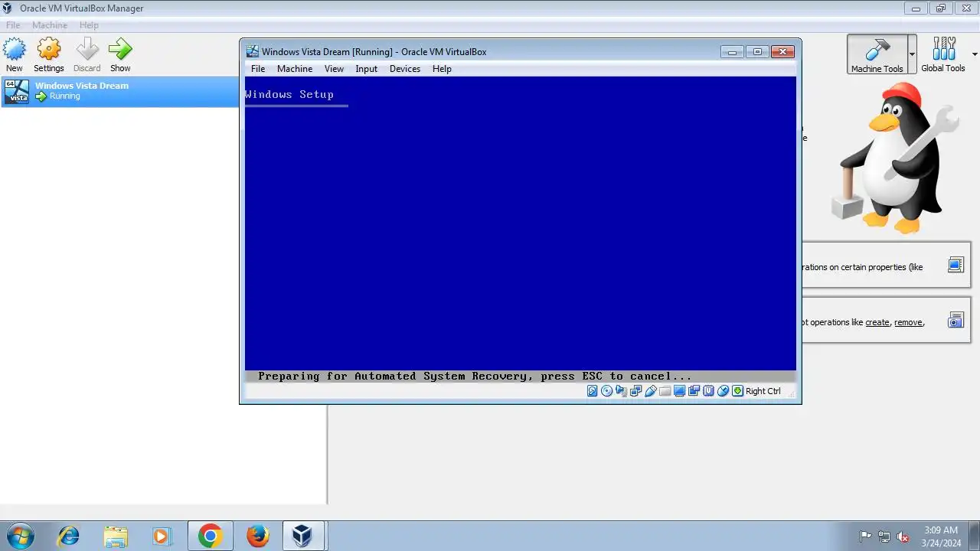Viewport: 980px width, 551px height.
Task: Open Input menu in VM window
Action: click(366, 69)
